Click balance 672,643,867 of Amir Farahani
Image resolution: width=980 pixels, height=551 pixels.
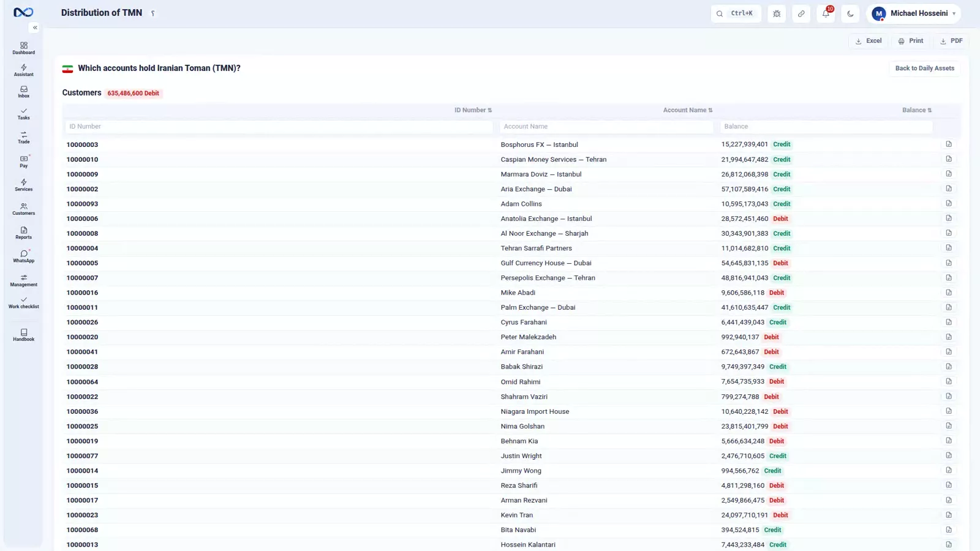point(740,352)
